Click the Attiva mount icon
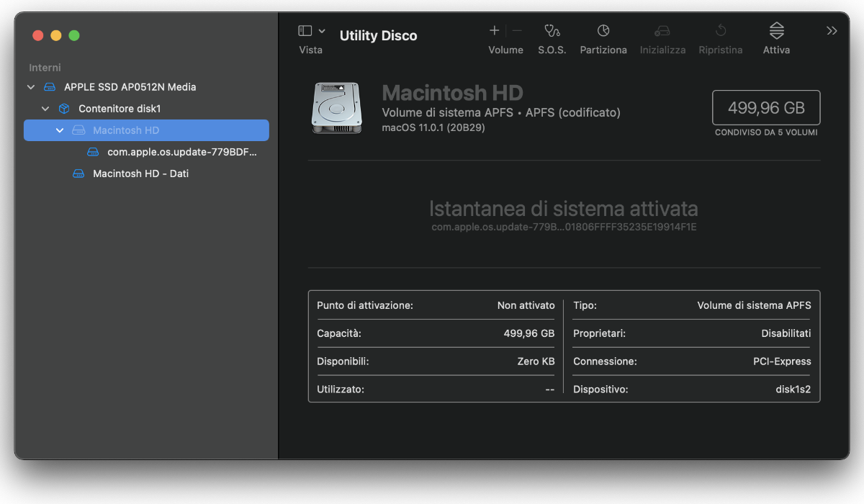This screenshot has height=504, width=864. (777, 30)
